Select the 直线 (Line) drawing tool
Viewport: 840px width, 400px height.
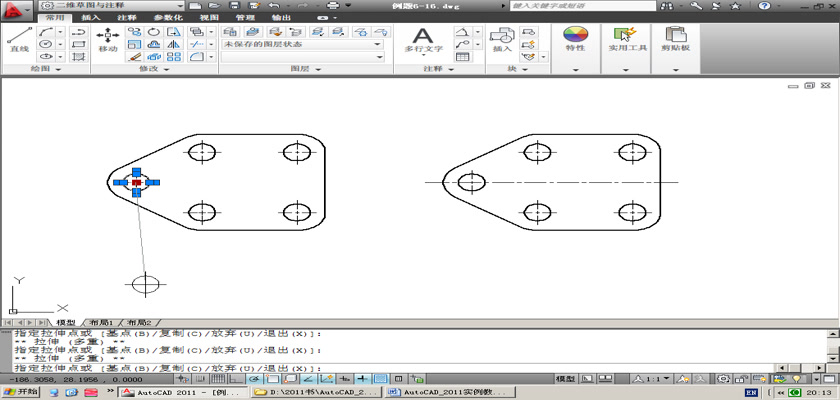[18, 38]
